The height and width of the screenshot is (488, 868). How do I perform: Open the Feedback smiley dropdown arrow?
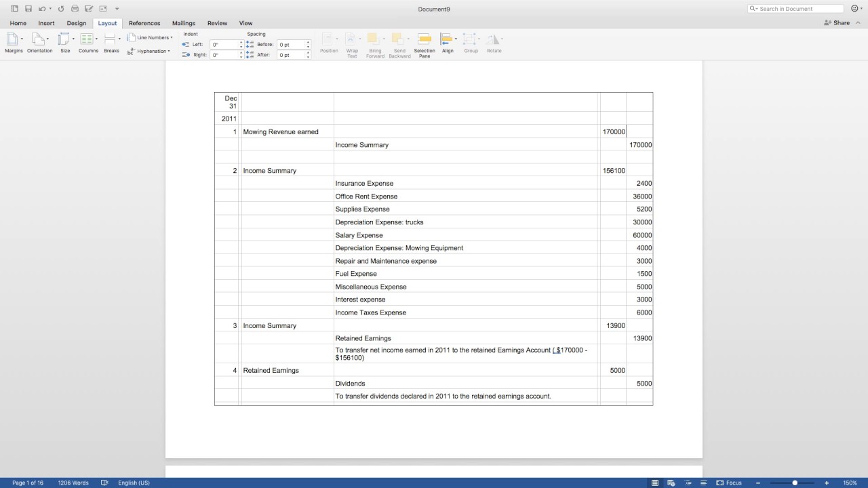pos(862,9)
